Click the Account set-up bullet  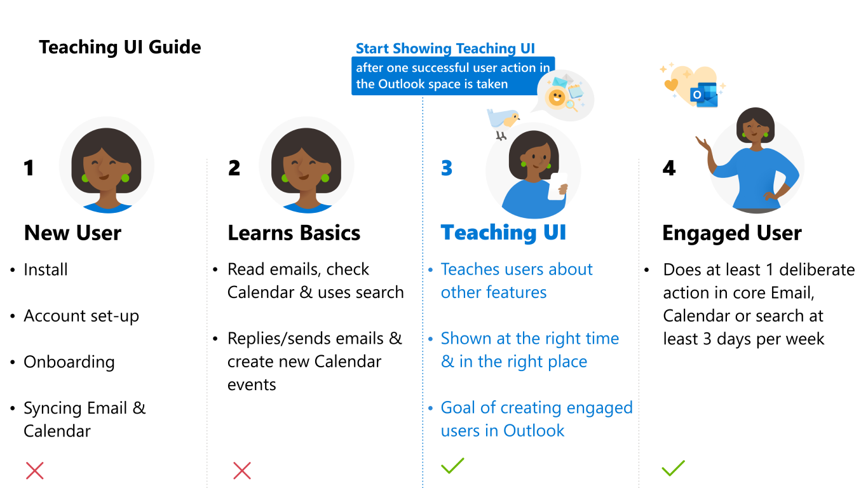tap(81, 316)
